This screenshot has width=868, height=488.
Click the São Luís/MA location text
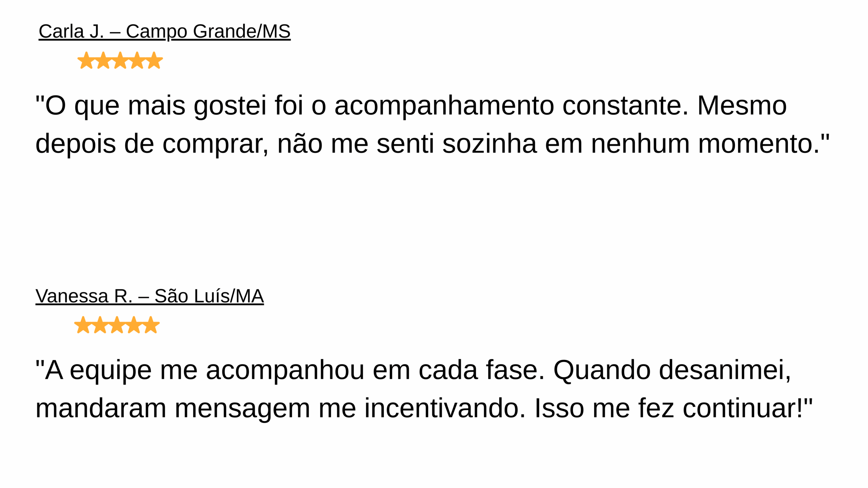click(x=209, y=296)
